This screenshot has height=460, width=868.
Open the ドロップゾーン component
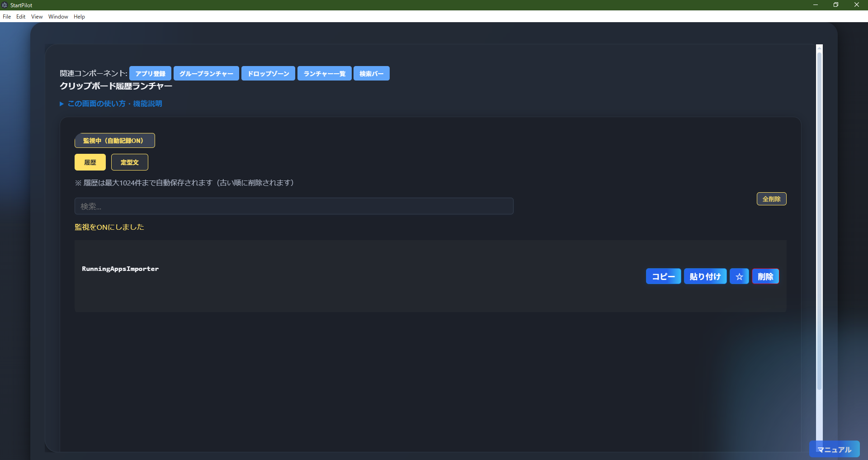click(268, 74)
